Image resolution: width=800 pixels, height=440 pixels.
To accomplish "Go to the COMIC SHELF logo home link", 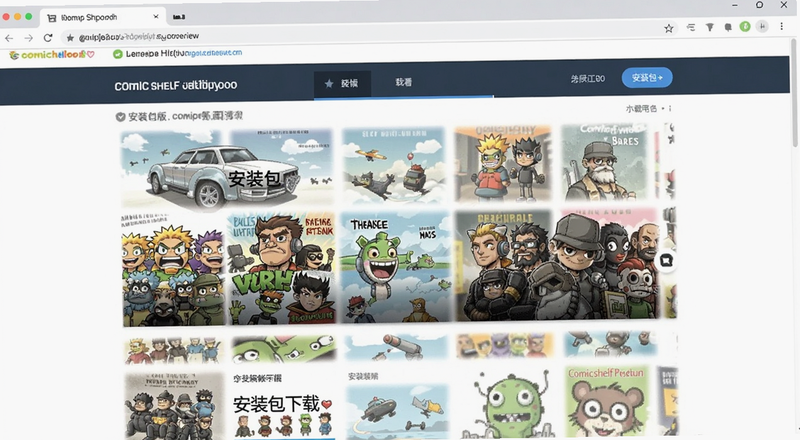I will (x=176, y=85).
